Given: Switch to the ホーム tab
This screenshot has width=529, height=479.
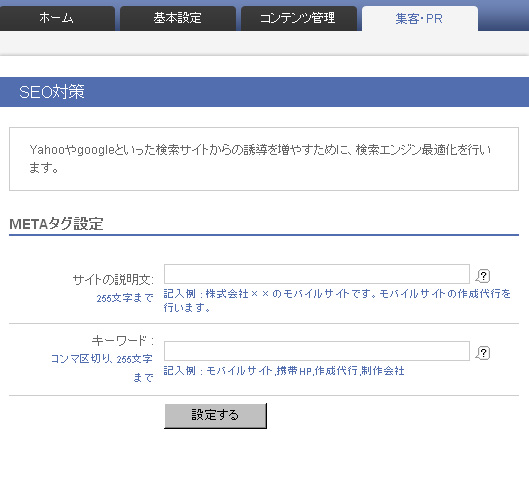Looking at the screenshot, I should pos(57,19).
